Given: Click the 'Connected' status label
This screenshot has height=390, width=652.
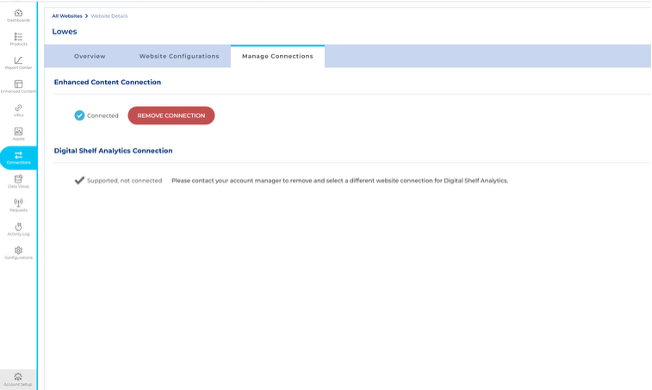Looking at the screenshot, I should click(103, 116).
